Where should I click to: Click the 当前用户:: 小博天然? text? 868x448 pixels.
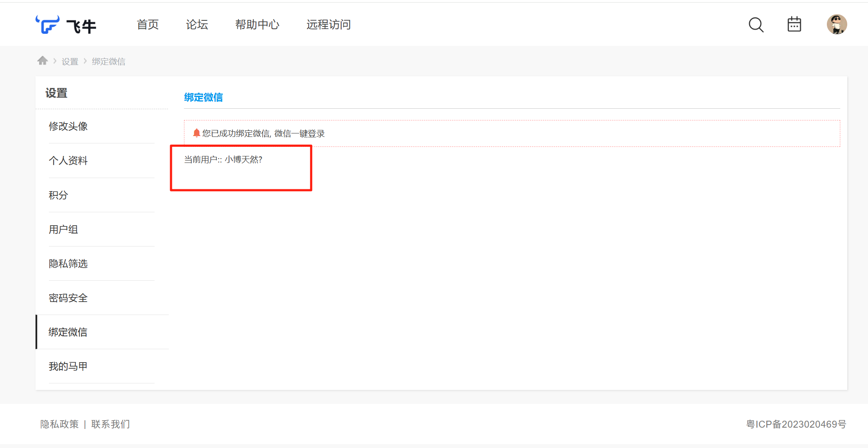pyautogui.click(x=223, y=159)
